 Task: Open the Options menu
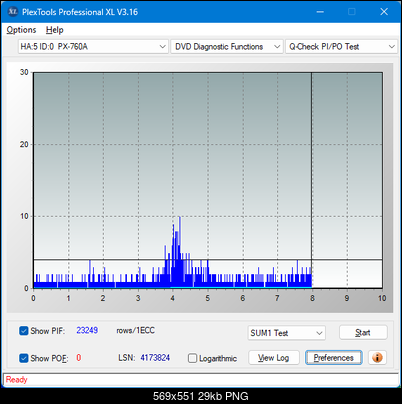(x=21, y=30)
